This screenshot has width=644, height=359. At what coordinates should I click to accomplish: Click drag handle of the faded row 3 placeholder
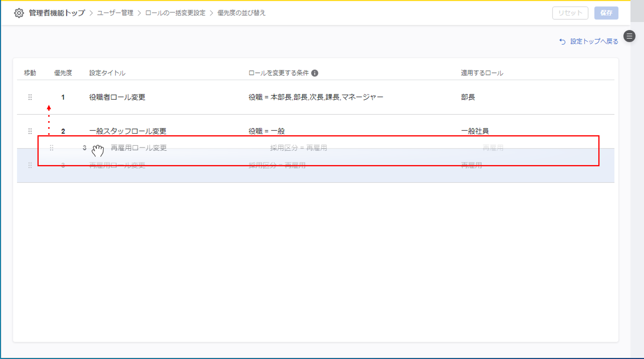[30, 165]
